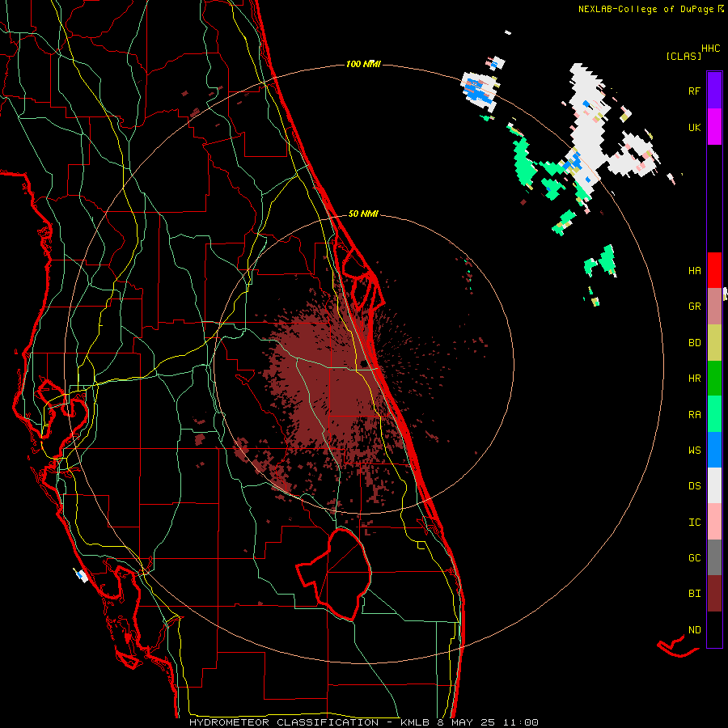Click the [CLAS] units label
Screen dimensions: 728x728
click(684, 57)
